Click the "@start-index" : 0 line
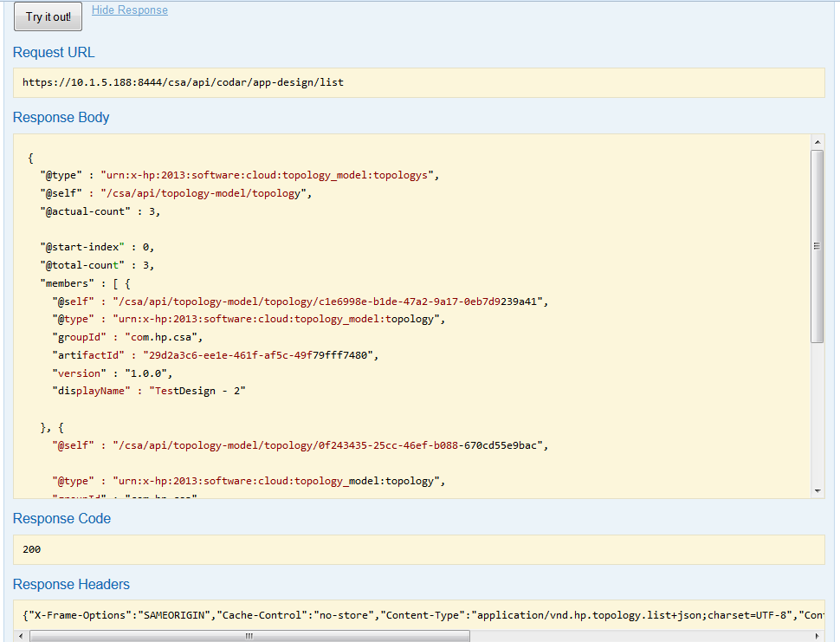This screenshot has width=840, height=642. coord(97,247)
